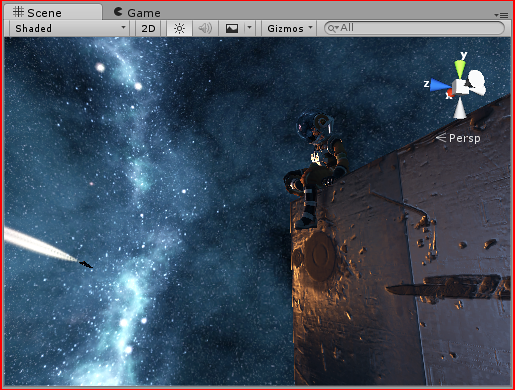515x390 pixels.
Task: Open the Gizmos dropdown menu
Action: pyautogui.click(x=289, y=28)
